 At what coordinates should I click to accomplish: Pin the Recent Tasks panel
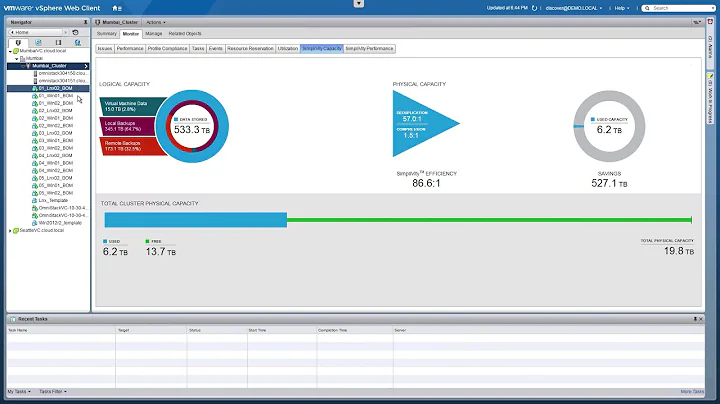click(x=695, y=319)
